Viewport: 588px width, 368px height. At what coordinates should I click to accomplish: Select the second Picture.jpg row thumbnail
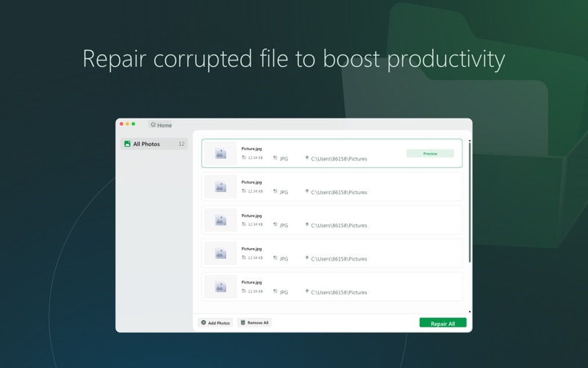[x=220, y=187]
